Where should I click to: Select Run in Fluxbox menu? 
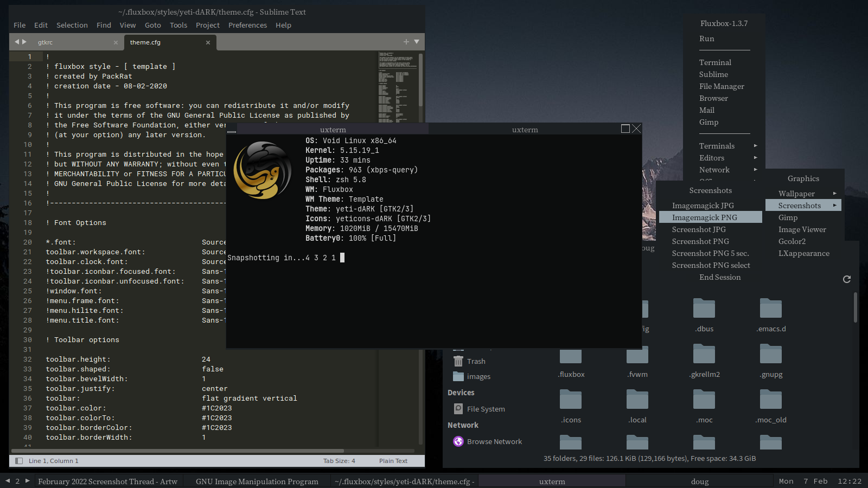pos(707,38)
